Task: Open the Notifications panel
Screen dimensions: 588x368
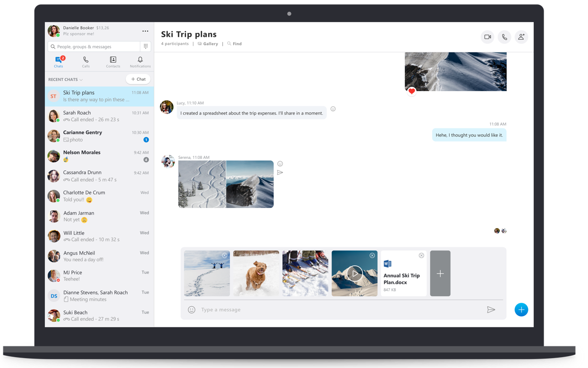Action: pos(140,61)
